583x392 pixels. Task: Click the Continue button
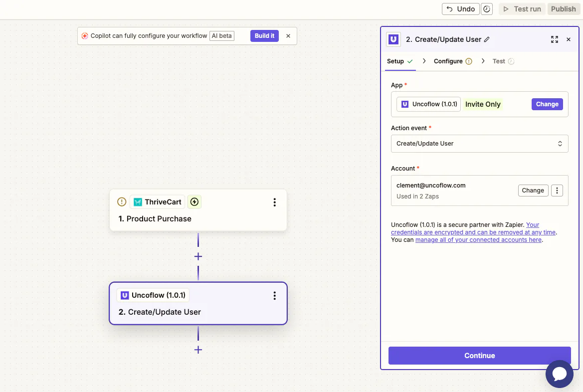[x=479, y=356]
